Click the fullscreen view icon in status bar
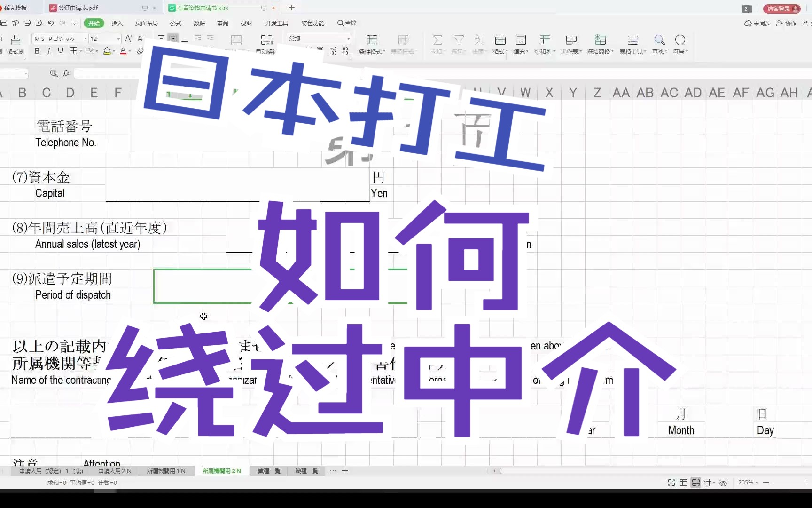 pos(671,483)
